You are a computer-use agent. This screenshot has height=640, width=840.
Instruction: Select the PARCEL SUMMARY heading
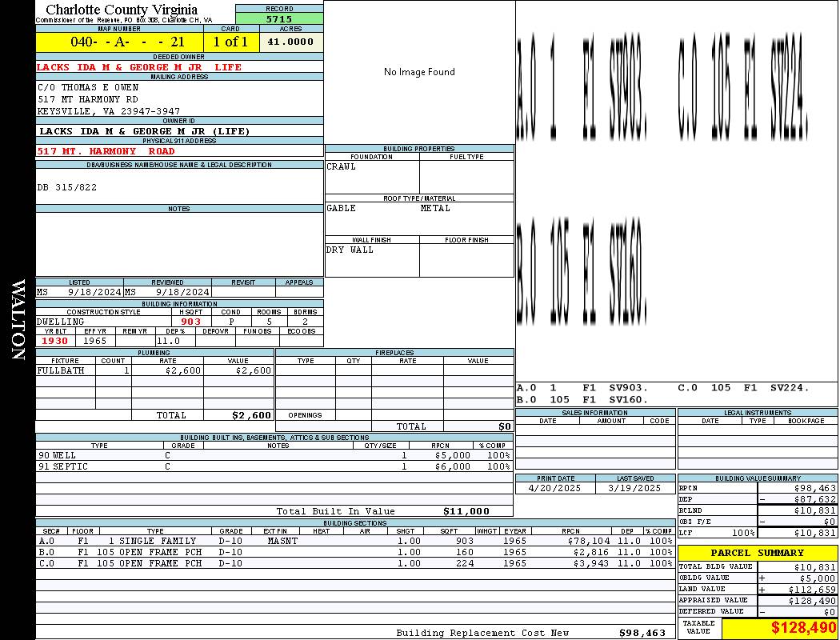(757, 553)
